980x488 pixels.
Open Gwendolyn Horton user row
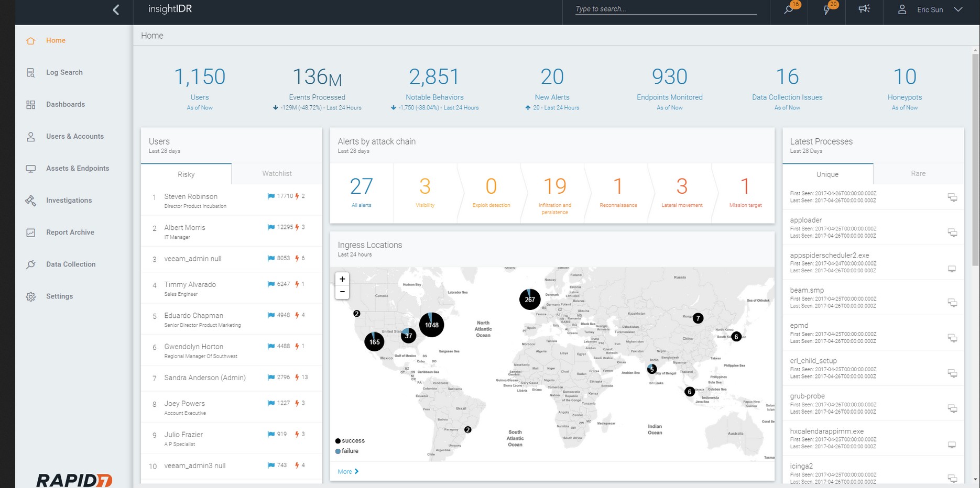pyautogui.click(x=231, y=350)
